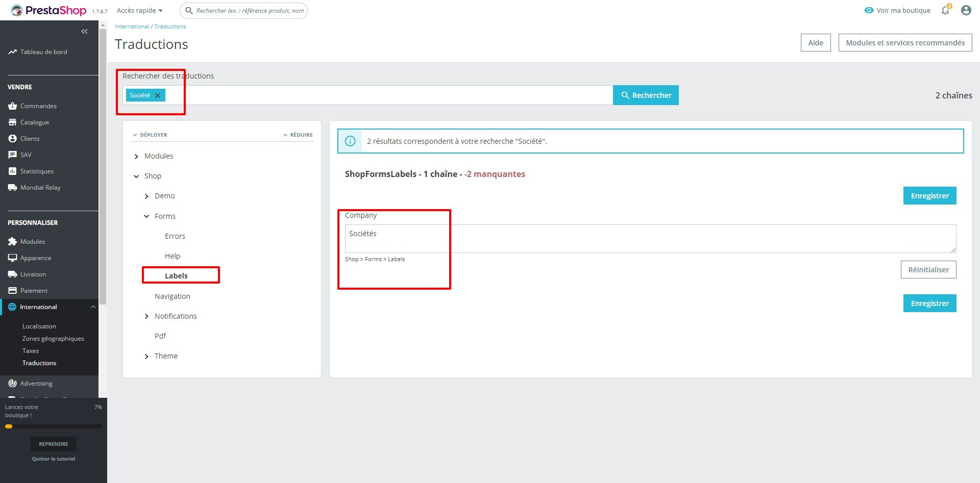Click the Rechercher button

pos(646,95)
